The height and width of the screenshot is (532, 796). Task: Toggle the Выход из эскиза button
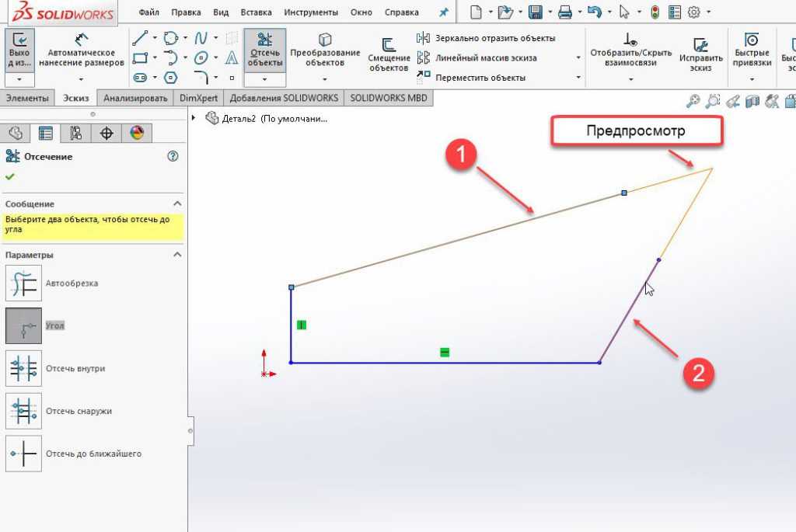(19, 50)
